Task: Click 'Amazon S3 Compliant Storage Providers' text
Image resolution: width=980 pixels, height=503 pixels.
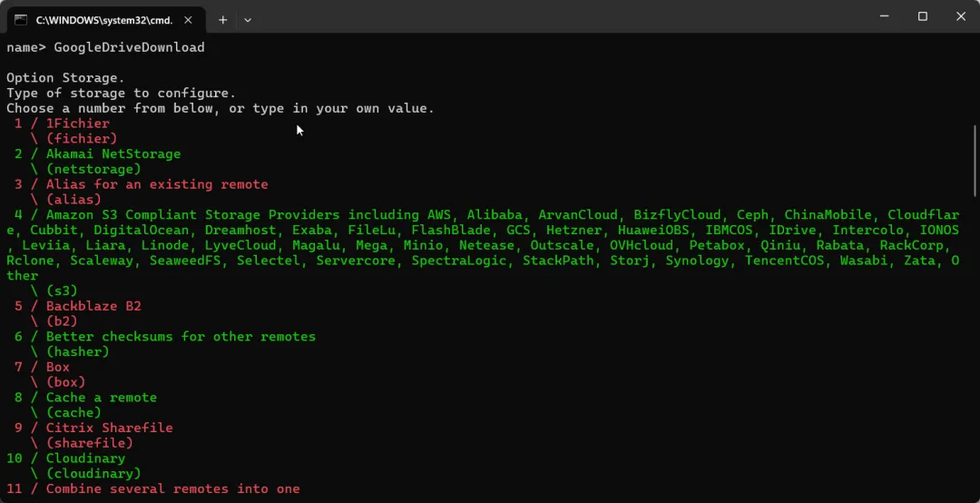Action: pos(192,215)
